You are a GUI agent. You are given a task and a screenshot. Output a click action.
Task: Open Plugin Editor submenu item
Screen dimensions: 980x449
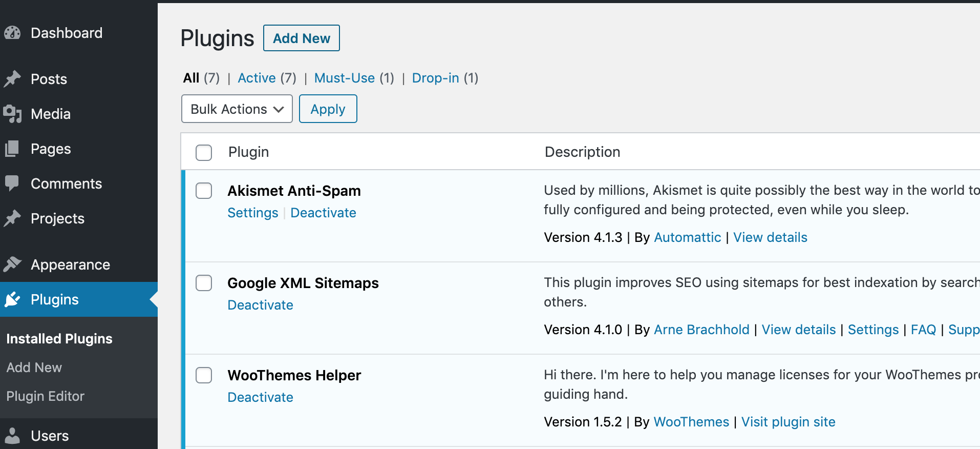pyautogui.click(x=45, y=396)
